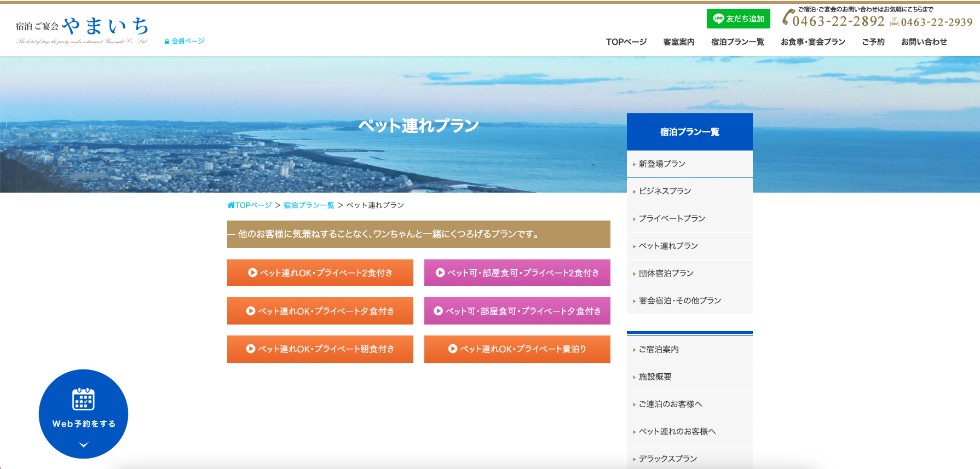Open the お問い合わせ menu item

click(924, 42)
